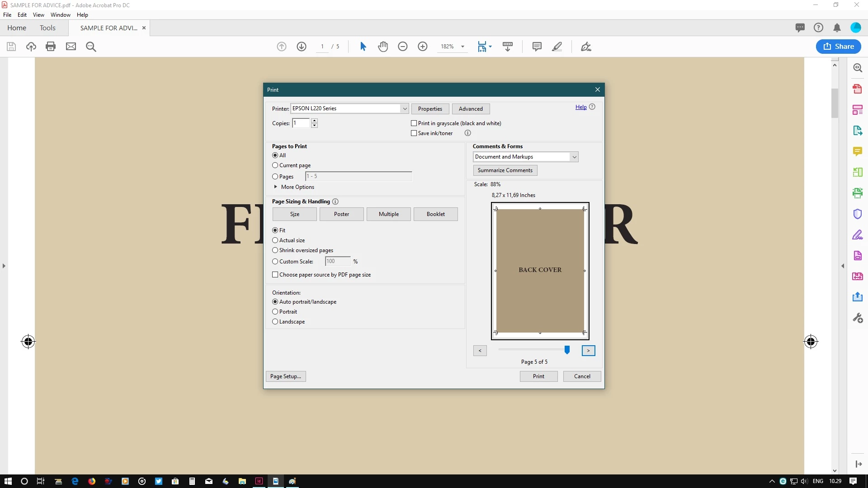Choose Landscape orientation
Screen dimensions: 868x488
point(275,322)
